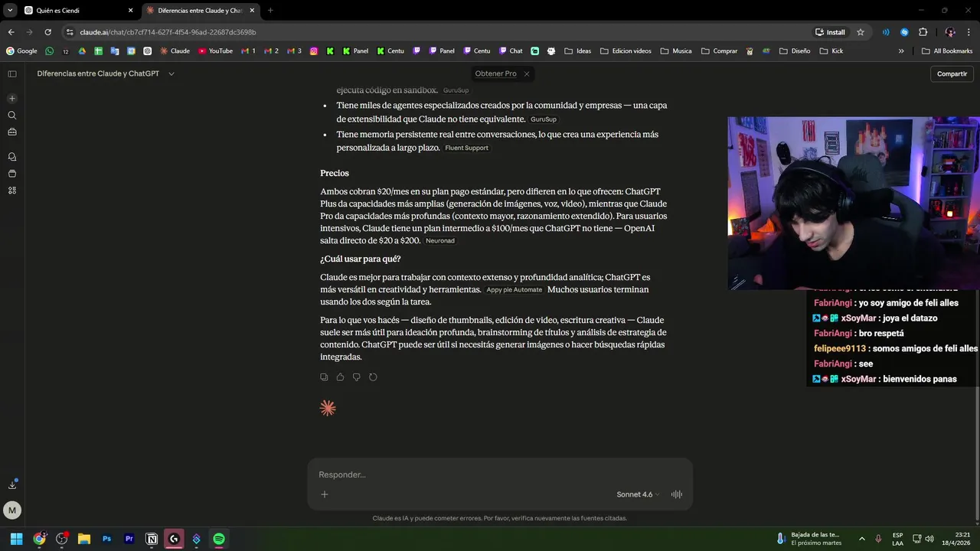Open the Edicion videos bookmark folder
The width and height of the screenshot is (980, 551).
[x=626, y=51]
